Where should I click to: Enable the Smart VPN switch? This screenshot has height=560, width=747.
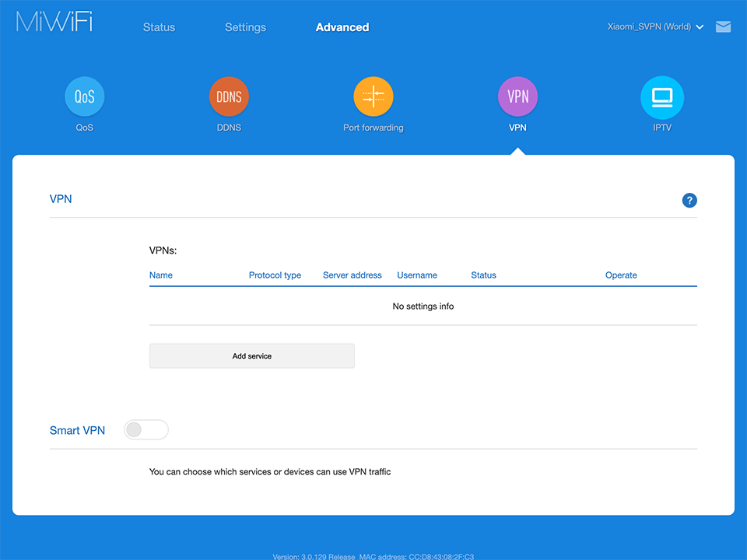[x=146, y=430]
